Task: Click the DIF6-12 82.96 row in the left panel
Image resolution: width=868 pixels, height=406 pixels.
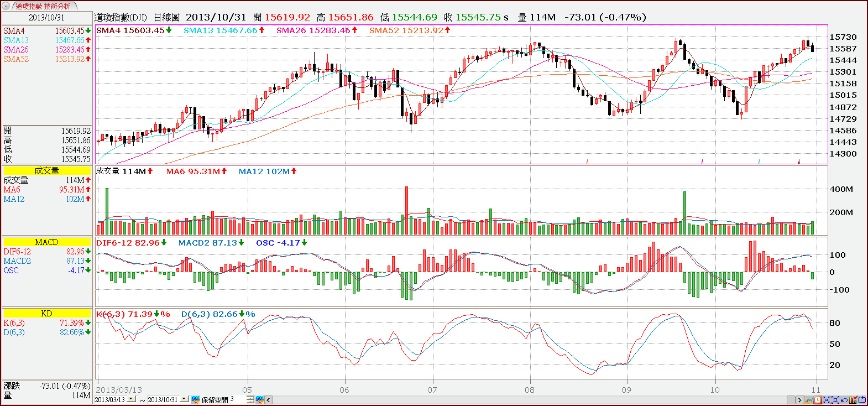Action: point(46,252)
